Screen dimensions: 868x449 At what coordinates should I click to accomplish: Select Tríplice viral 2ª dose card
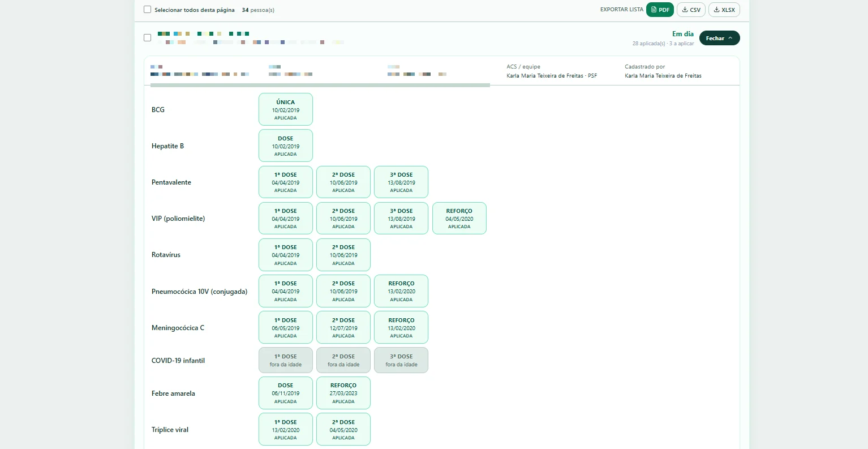point(343,429)
